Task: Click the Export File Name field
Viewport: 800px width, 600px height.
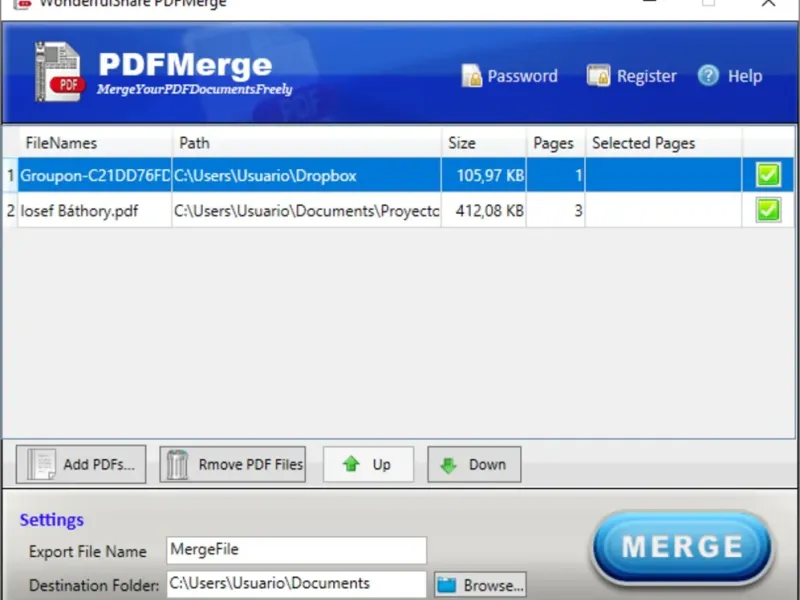Action: (x=296, y=550)
